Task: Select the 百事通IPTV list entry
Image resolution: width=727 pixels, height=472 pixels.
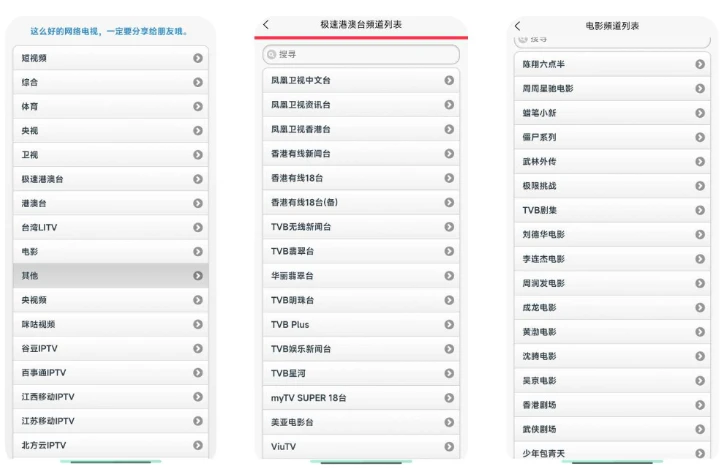Action: (110, 372)
